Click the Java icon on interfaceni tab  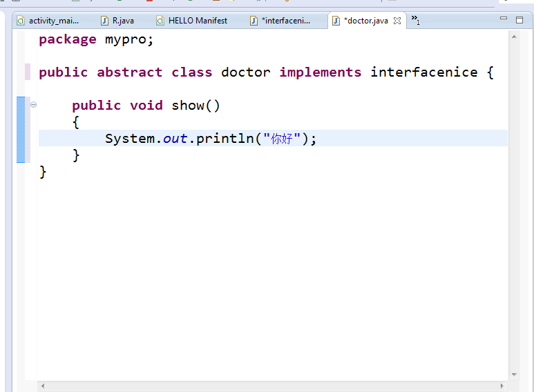(254, 21)
